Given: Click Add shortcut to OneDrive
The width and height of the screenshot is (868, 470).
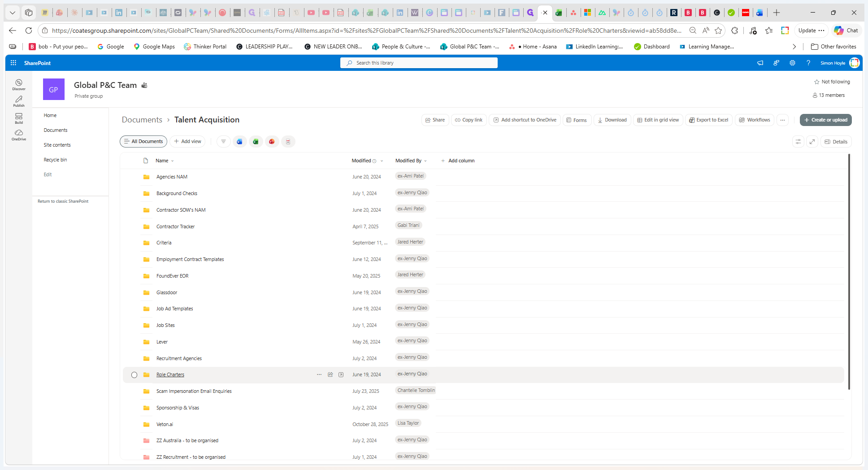Looking at the screenshot, I should pyautogui.click(x=525, y=120).
